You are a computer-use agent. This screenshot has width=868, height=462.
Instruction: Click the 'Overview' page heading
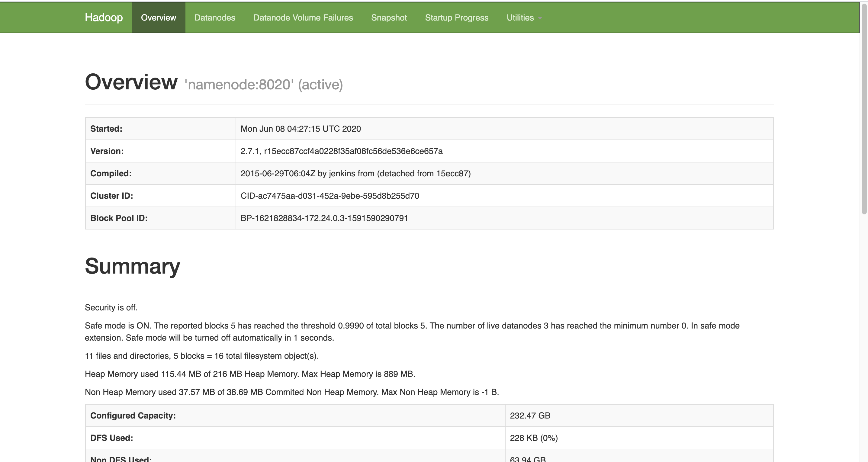(x=131, y=82)
